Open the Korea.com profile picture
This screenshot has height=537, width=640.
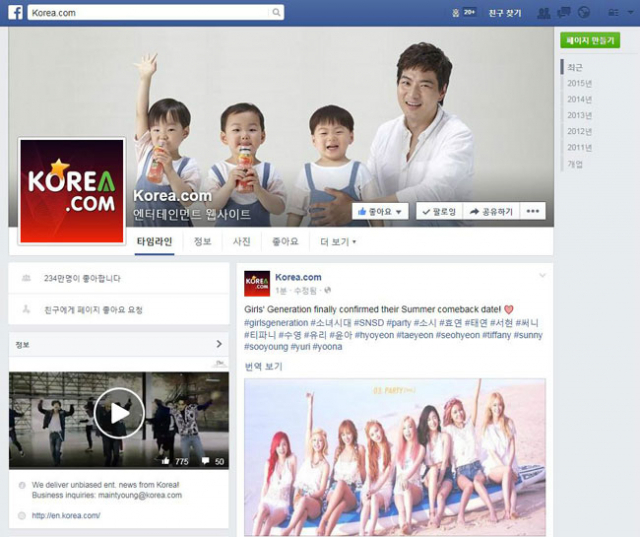point(72,191)
